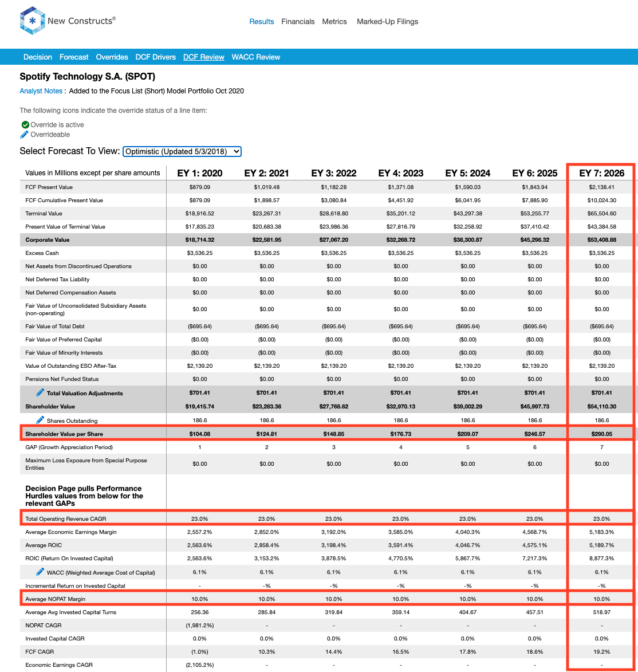Viewport: 638px width, 672px height.
Task: Switch to the Overrides tab
Action: [x=112, y=57]
